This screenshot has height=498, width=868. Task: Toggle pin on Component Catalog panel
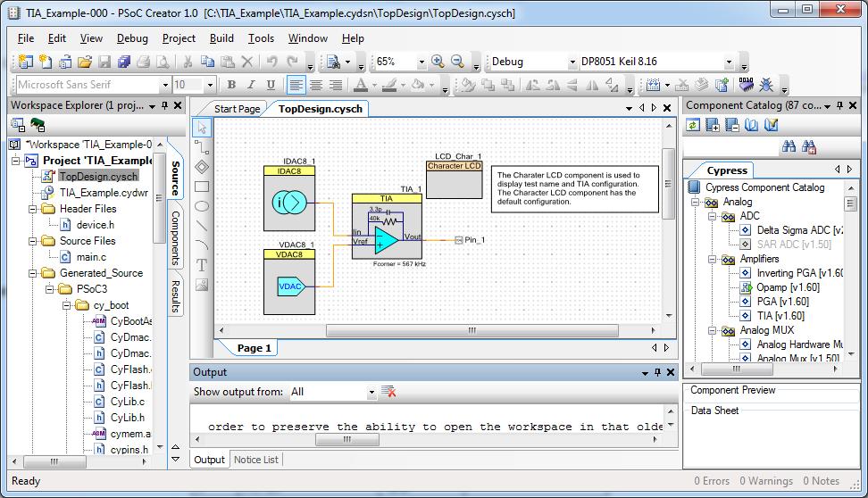coord(839,105)
